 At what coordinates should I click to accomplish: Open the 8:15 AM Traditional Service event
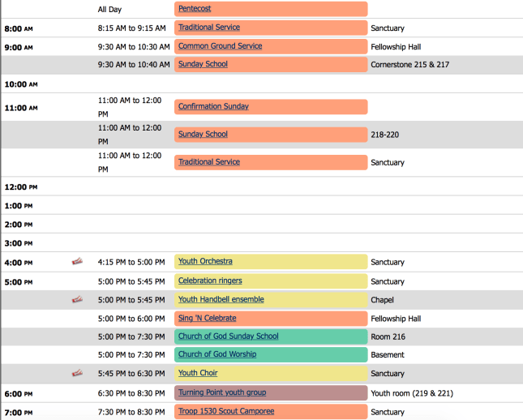[208, 28]
